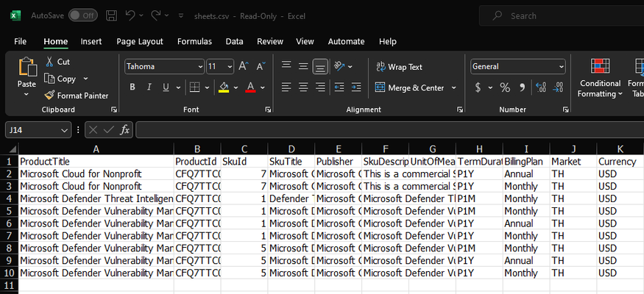644x294 pixels.
Task: Click Align Left icon
Action: click(x=286, y=87)
